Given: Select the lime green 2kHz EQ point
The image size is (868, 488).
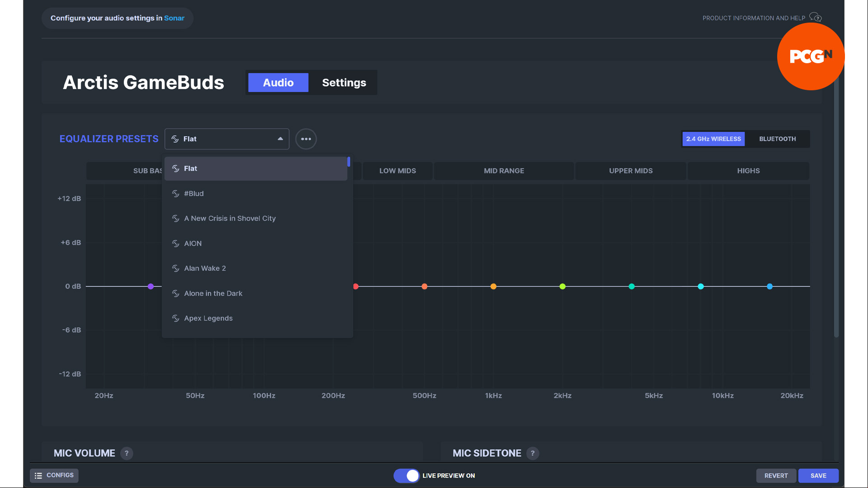Looking at the screenshot, I should pos(563,287).
